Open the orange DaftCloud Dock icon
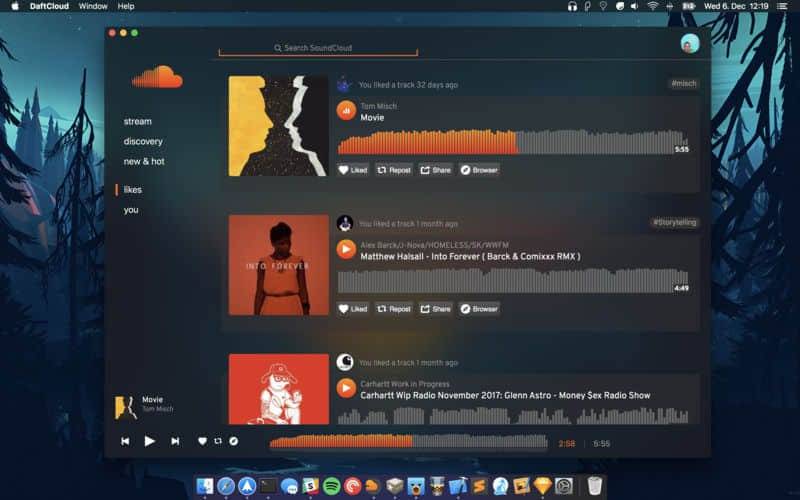Screen dimensions: 800x500 click(373, 486)
